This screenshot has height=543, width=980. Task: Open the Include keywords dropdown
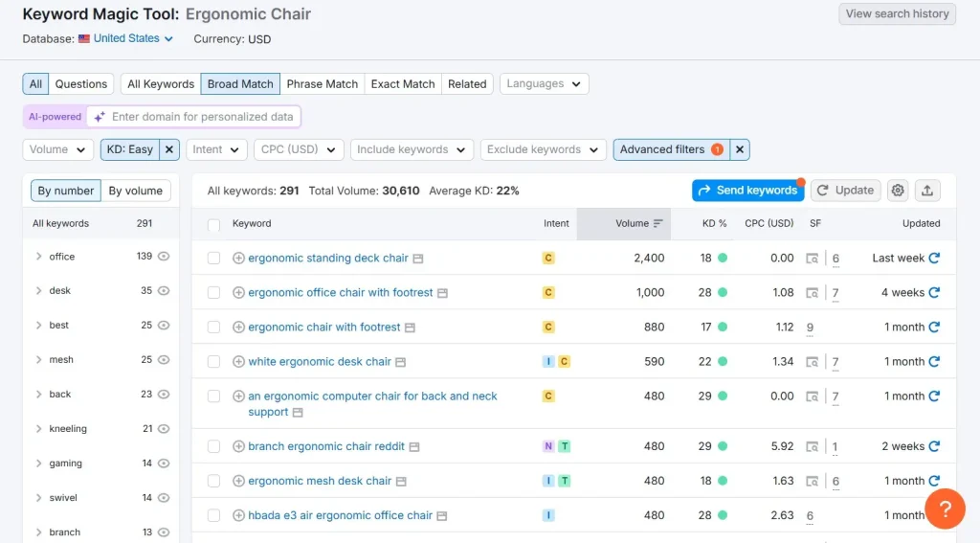pyautogui.click(x=412, y=149)
